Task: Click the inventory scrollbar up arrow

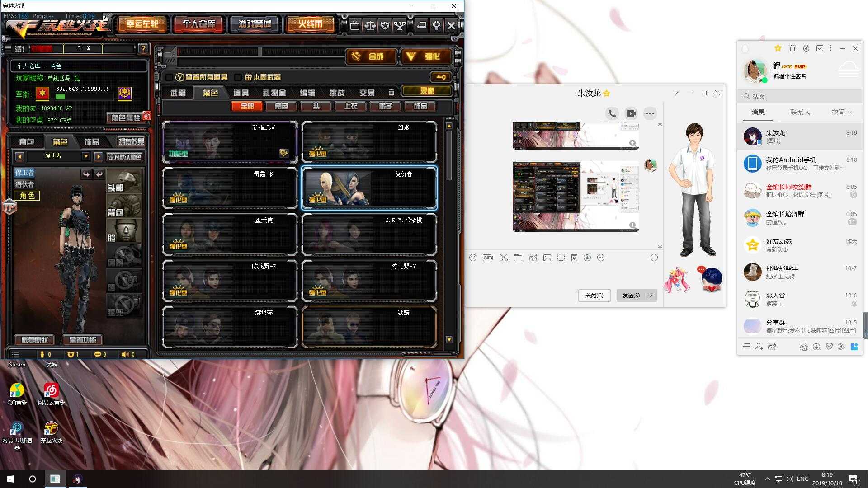Action: click(x=449, y=126)
